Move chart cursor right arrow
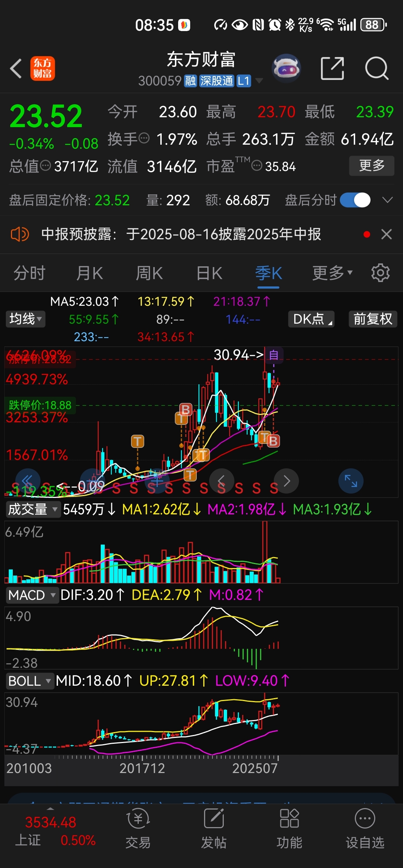 [x=287, y=481]
